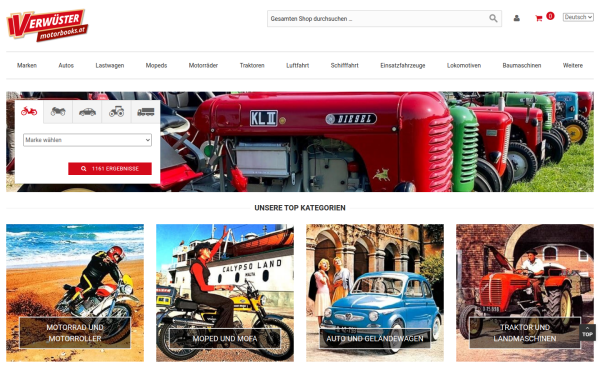
Task: Open Auto und Geländewagen category
Action: tap(375, 293)
